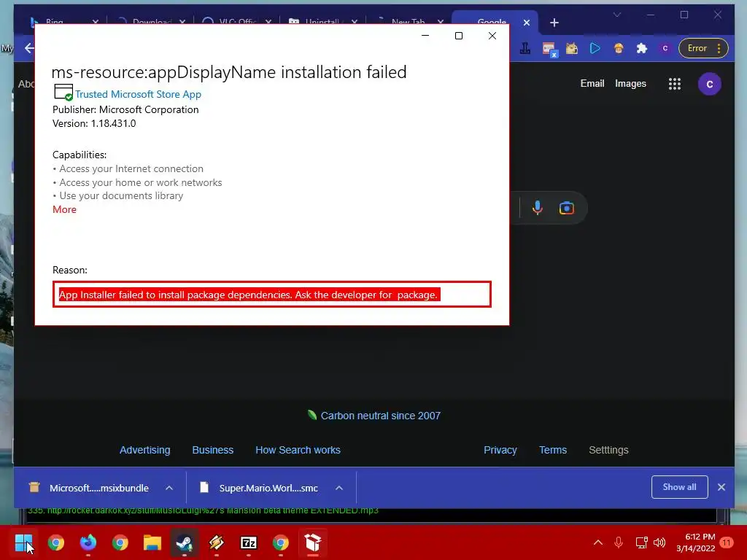Open the first Chrome taskbar icon
Screen dimensions: 747x560
tap(55, 542)
